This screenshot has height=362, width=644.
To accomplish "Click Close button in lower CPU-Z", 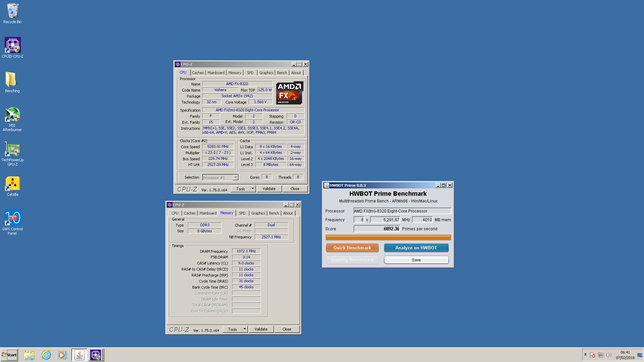I will [x=287, y=329].
